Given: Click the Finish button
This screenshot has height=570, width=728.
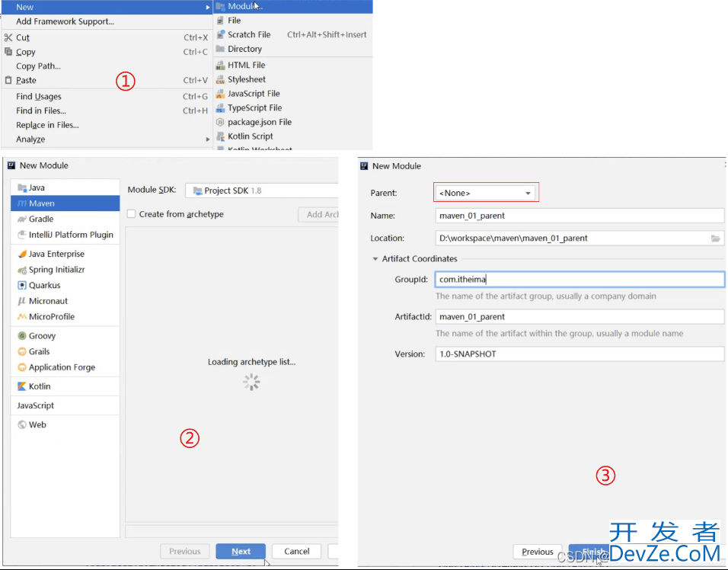Looking at the screenshot, I should [x=593, y=552].
